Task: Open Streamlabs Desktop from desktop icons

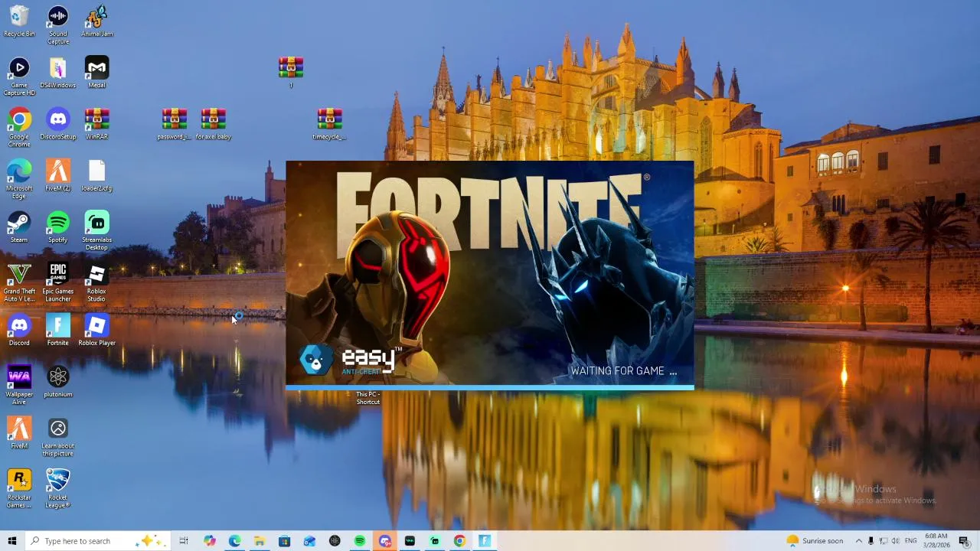Action: click(x=96, y=230)
